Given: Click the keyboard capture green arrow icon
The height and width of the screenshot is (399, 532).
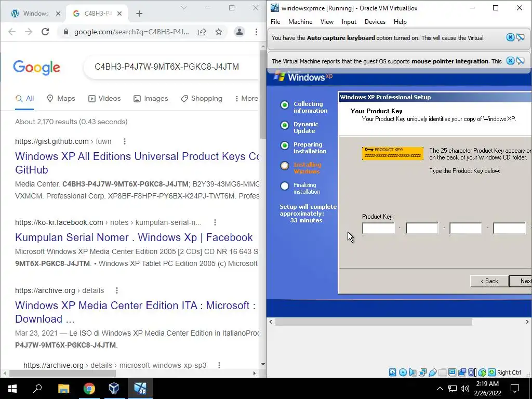Looking at the screenshot, I should (492, 372).
